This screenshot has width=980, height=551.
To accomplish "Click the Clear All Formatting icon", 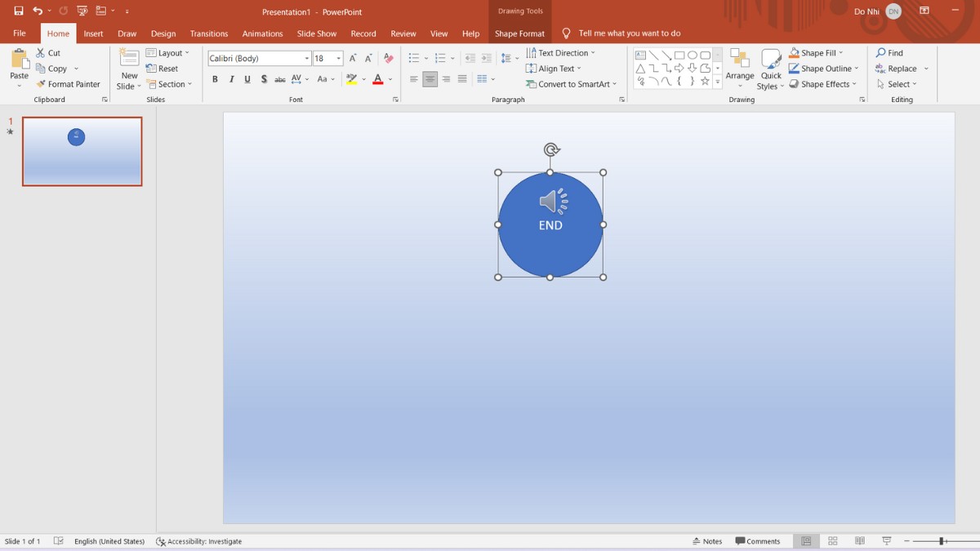I will [389, 58].
